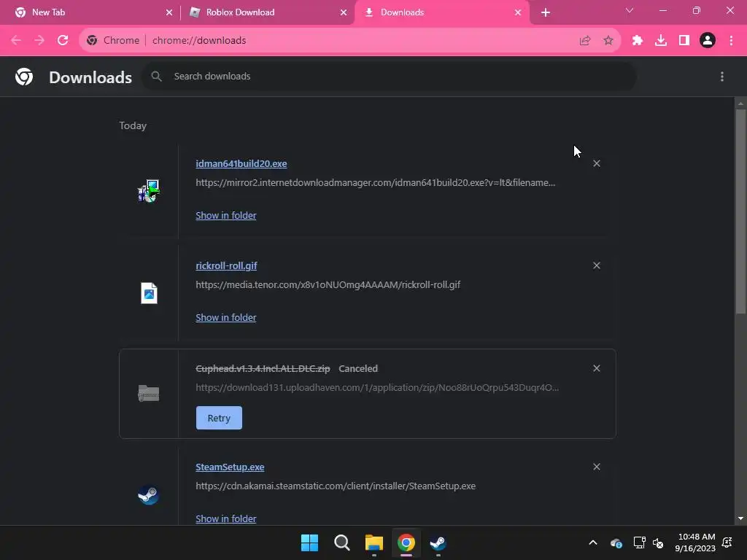
Task: Click the Cuphead zip folder icon
Action: point(149,394)
